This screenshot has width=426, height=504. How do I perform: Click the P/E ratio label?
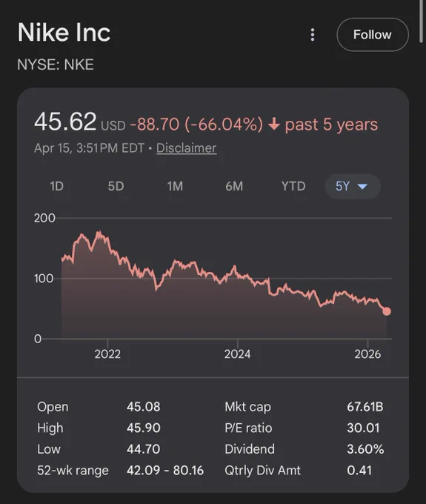[248, 428]
